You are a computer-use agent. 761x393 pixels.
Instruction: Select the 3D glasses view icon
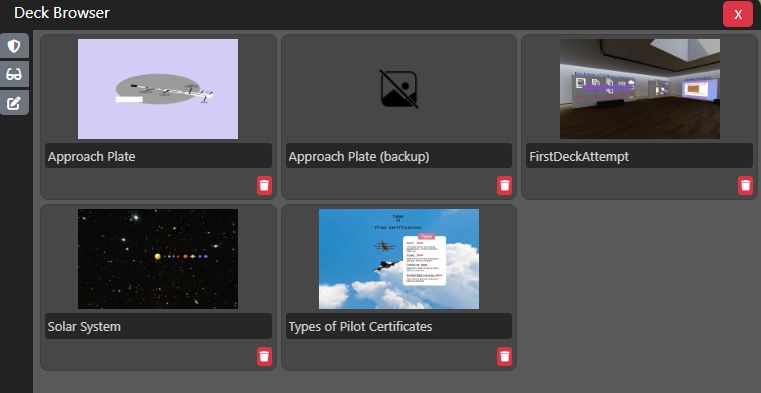(14, 74)
